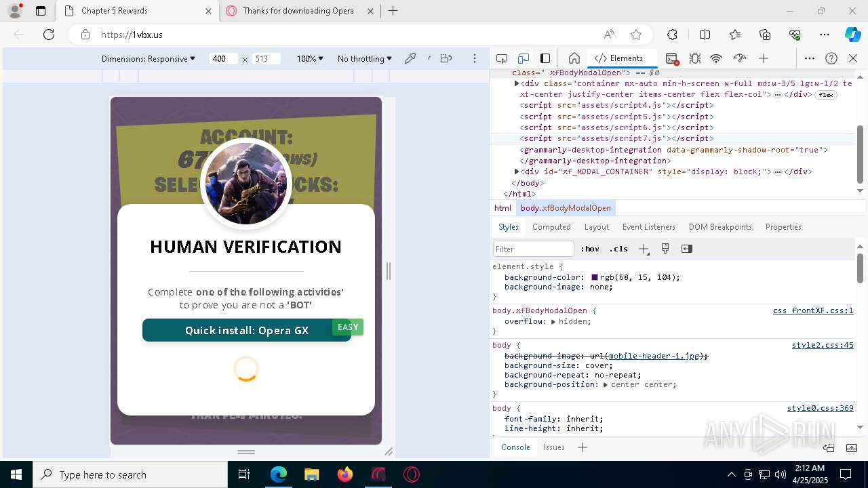868x488 pixels.
Task: Switch to the Styles tab
Action: coord(509,227)
